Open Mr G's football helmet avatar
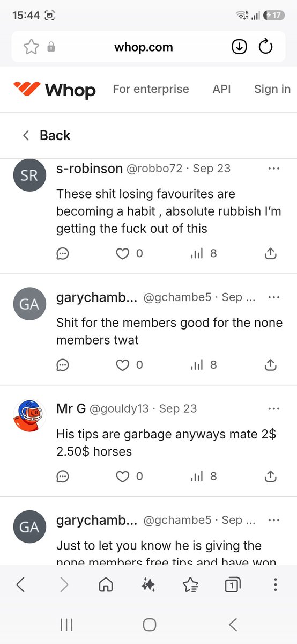Image resolution: width=297 pixels, height=644 pixels. point(28,416)
